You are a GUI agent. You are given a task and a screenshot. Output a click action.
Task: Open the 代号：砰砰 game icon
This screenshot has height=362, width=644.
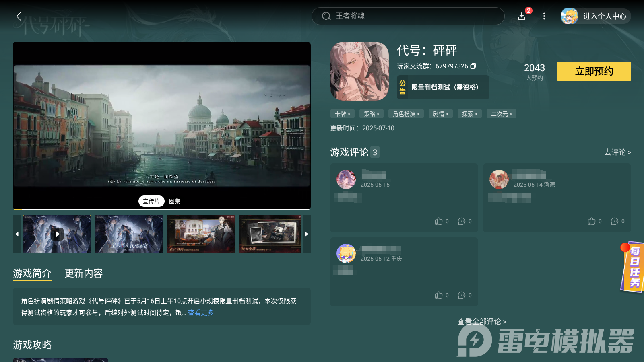pos(359,71)
